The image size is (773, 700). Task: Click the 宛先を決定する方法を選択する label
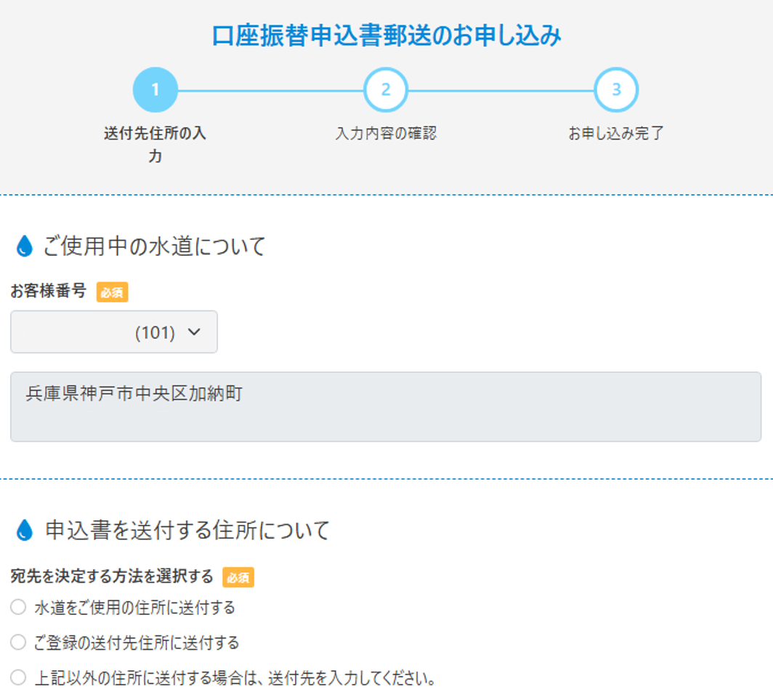point(112,577)
